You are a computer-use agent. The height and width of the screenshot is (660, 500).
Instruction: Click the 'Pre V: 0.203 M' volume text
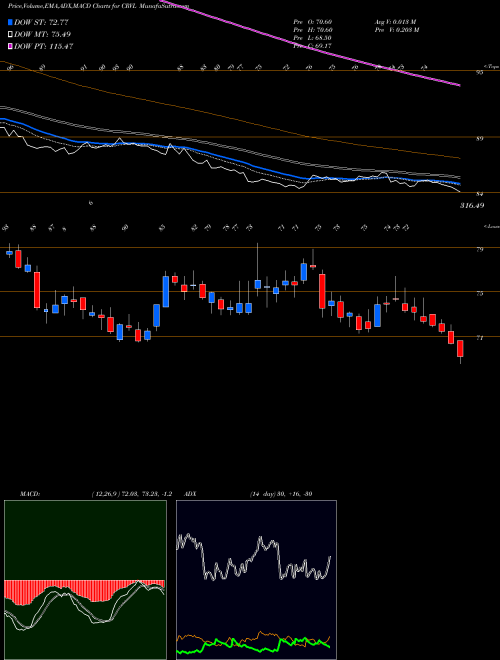[398, 30]
